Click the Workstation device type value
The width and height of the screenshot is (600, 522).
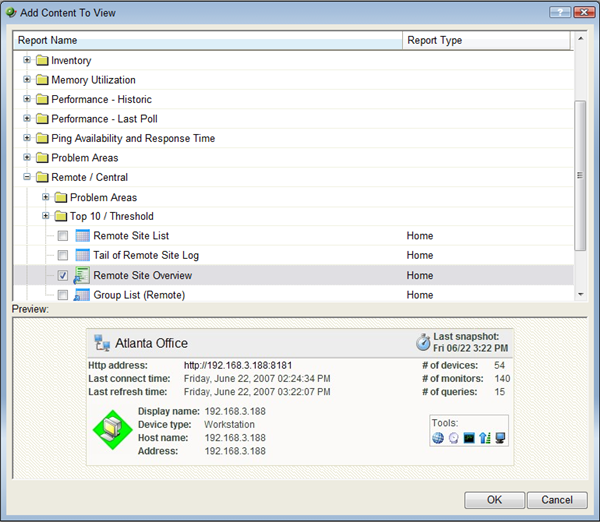tap(229, 424)
